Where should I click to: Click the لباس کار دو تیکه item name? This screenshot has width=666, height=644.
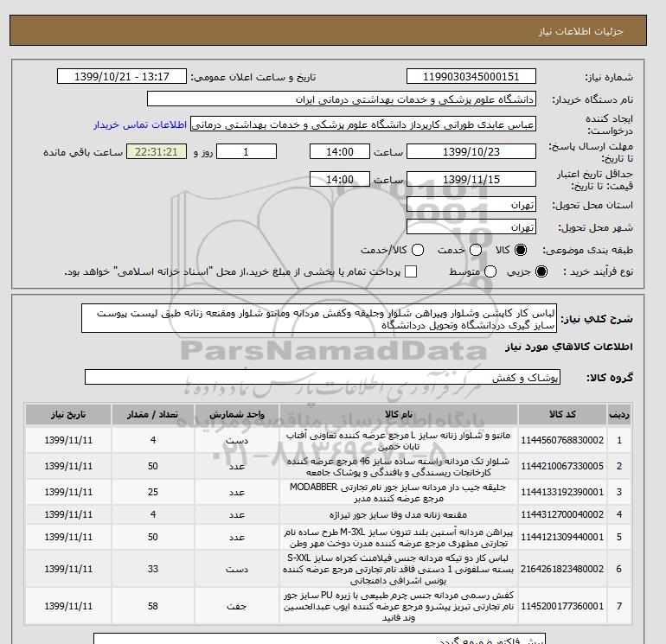399,569
